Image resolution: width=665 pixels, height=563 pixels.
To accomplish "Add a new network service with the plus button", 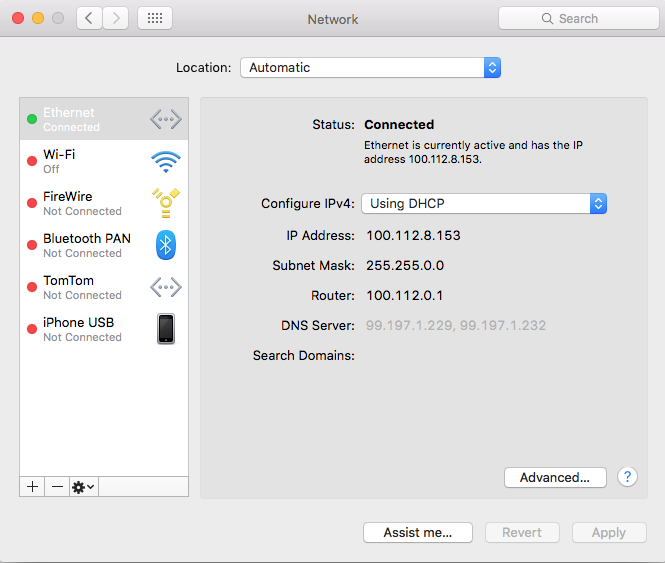I will tap(32, 487).
